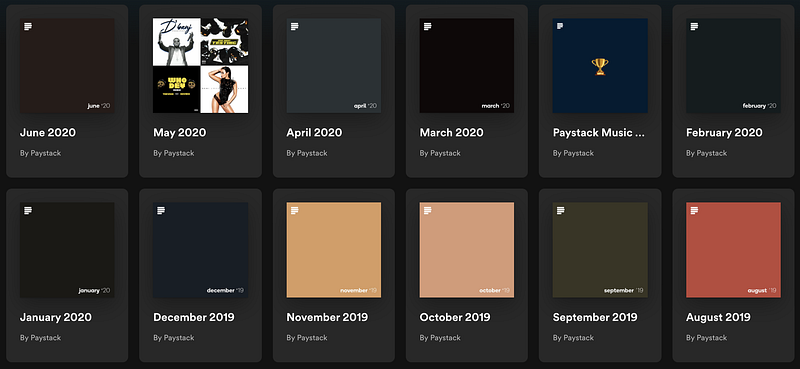Click the 'april '20' cover label
The width and height of the screenshot is (800, 369).
[x=365, y=106]
